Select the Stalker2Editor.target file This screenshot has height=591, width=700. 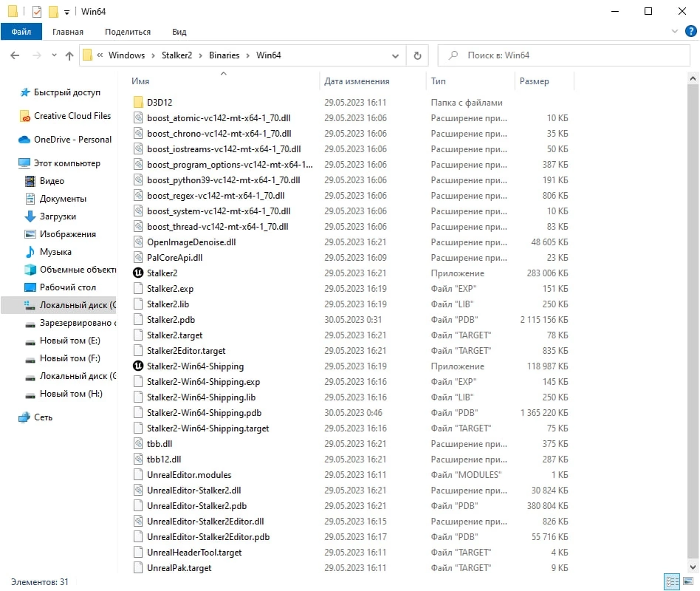(x=186, y=351)
